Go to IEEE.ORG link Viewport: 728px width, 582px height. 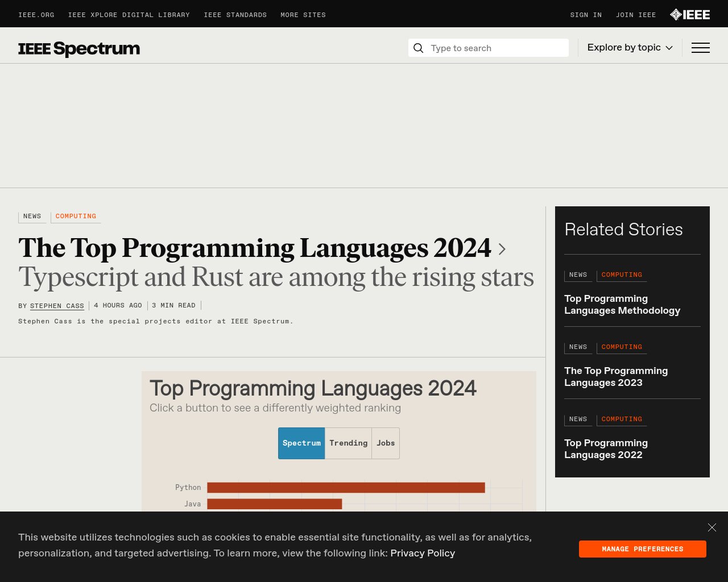click(x=36, y=15)
